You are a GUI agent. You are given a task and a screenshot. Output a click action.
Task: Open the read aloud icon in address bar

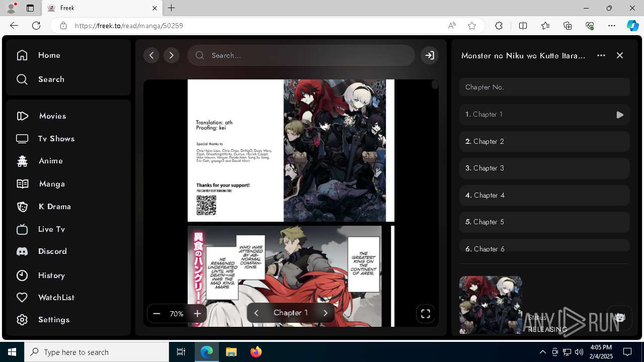click(452, 26)
